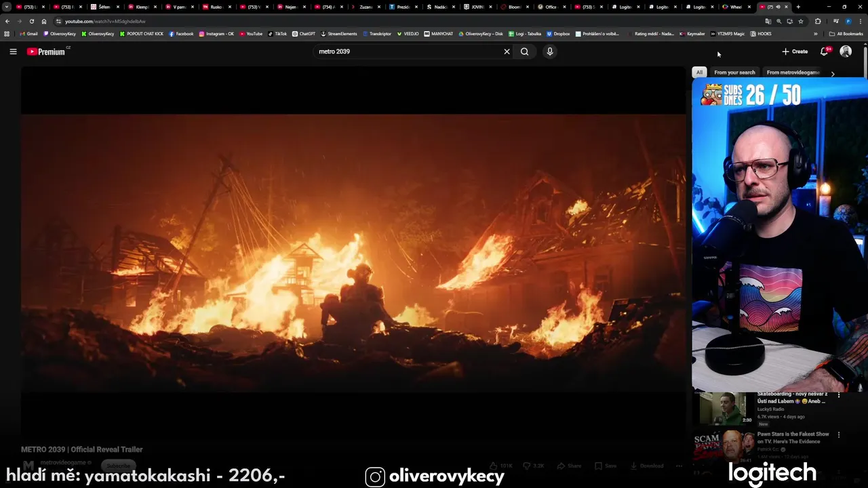
Task: Open the LuckyS Radio channel name
Action: click(x=770, y=409)
